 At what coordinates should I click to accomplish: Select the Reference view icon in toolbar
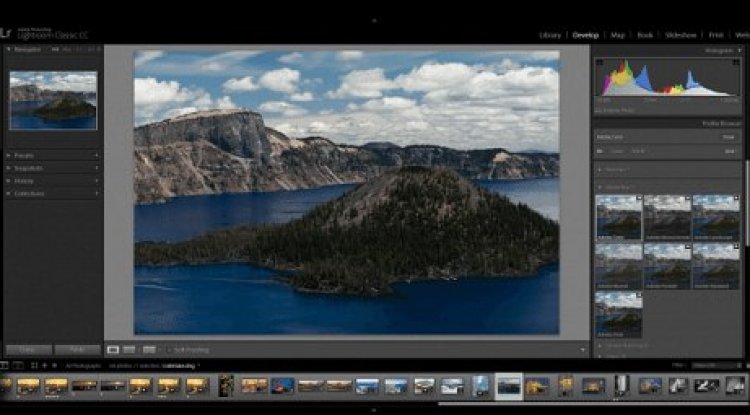[x=129, y=349]
